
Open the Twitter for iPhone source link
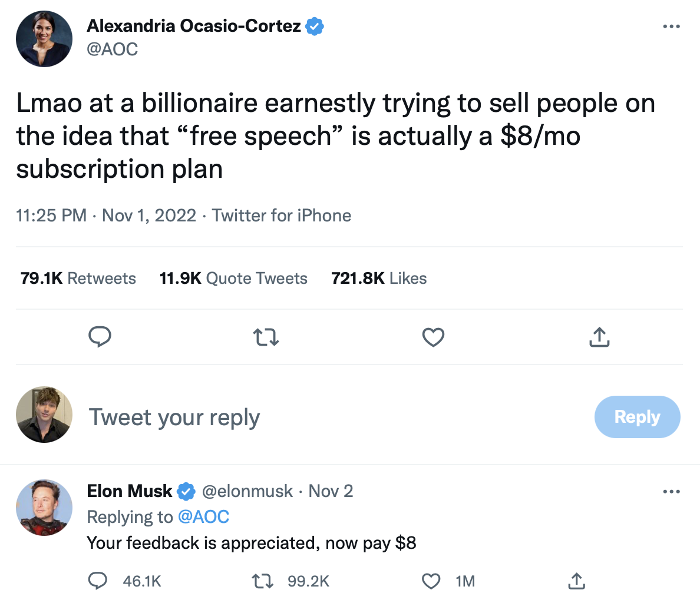click(x=282, y=216)
